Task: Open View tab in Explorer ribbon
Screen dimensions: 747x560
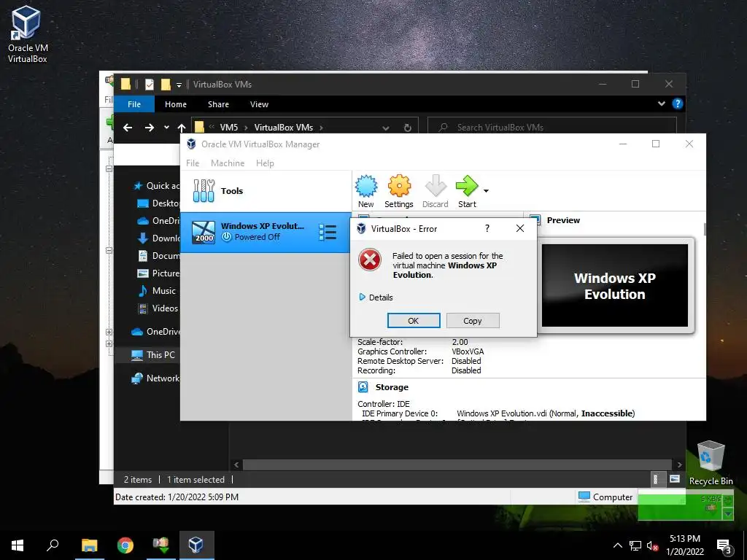Action: click(259, 104)
